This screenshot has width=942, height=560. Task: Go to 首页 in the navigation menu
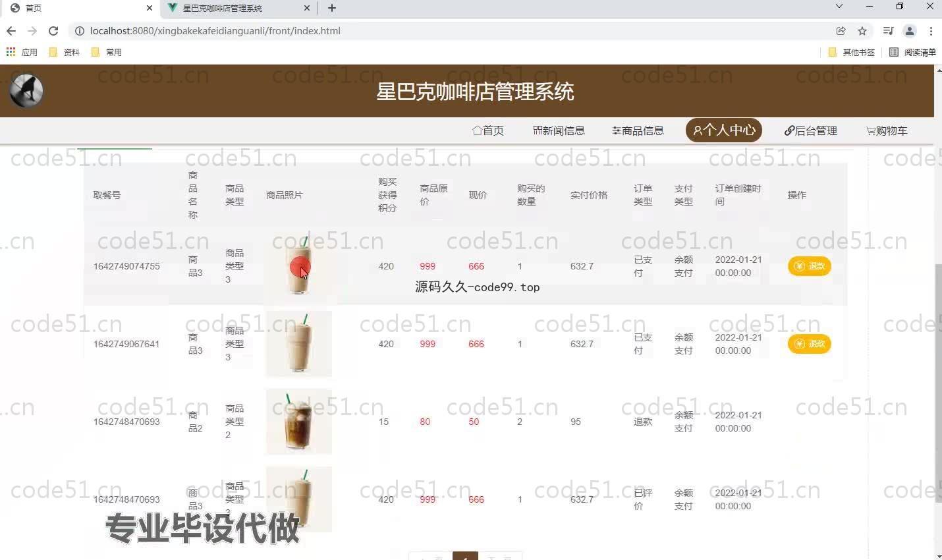coord(488,130)
